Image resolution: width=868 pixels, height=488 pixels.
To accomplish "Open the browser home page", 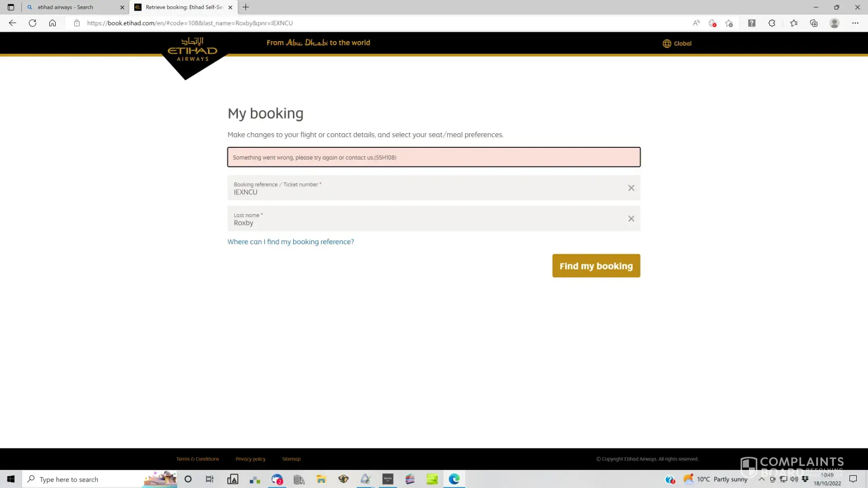I will point(52,23).
